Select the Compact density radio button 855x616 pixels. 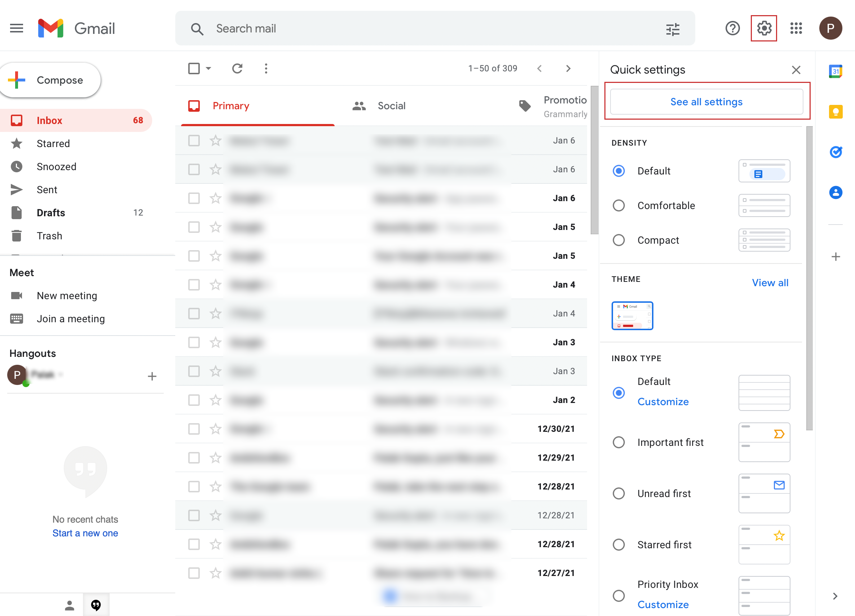pyautogui.click(x=618, y=240)
